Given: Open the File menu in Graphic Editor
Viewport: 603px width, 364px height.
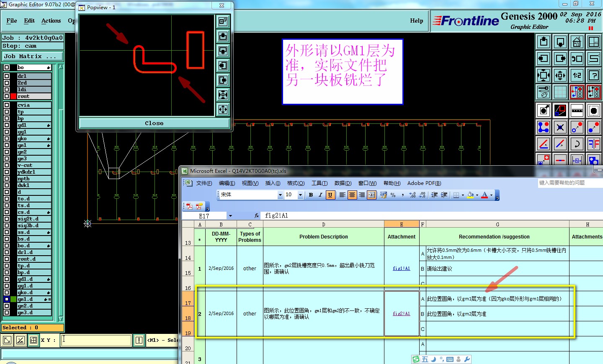Looking at the screenshot, I should point(12,21).
